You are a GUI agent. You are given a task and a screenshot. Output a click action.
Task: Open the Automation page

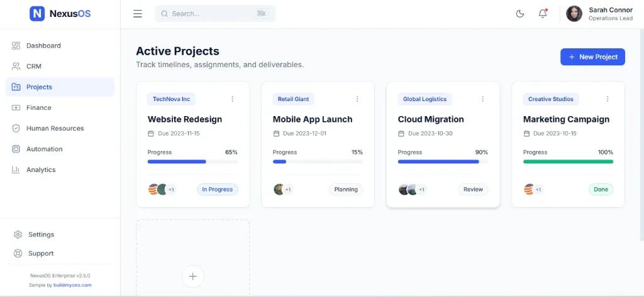click(x=44, y=149)
